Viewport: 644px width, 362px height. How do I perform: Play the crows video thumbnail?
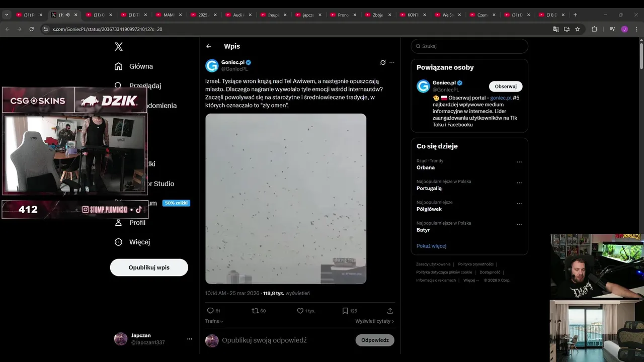point(286,199)
